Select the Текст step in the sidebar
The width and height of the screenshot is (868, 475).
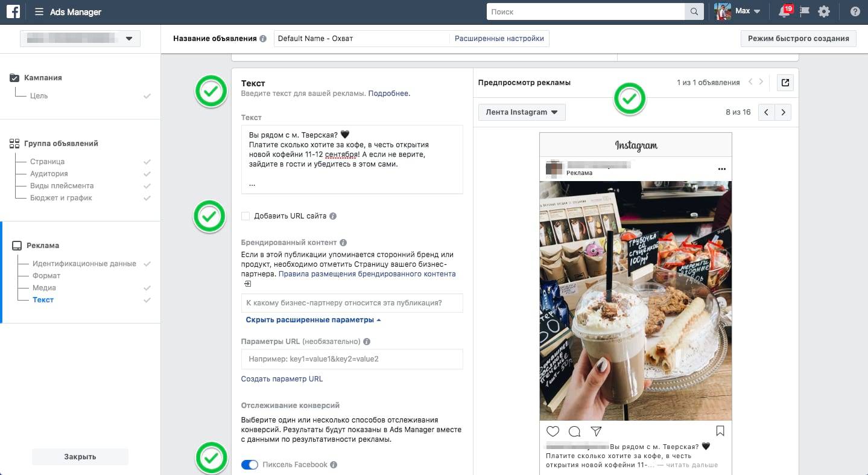click(43, 300)
